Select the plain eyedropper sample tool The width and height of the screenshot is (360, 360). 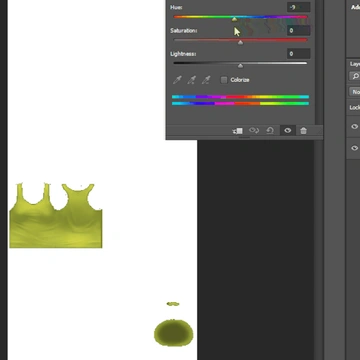coord(177,80)
